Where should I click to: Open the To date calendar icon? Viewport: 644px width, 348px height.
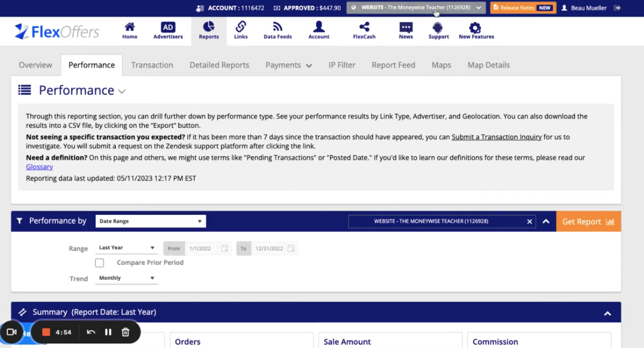click(291, 248)
